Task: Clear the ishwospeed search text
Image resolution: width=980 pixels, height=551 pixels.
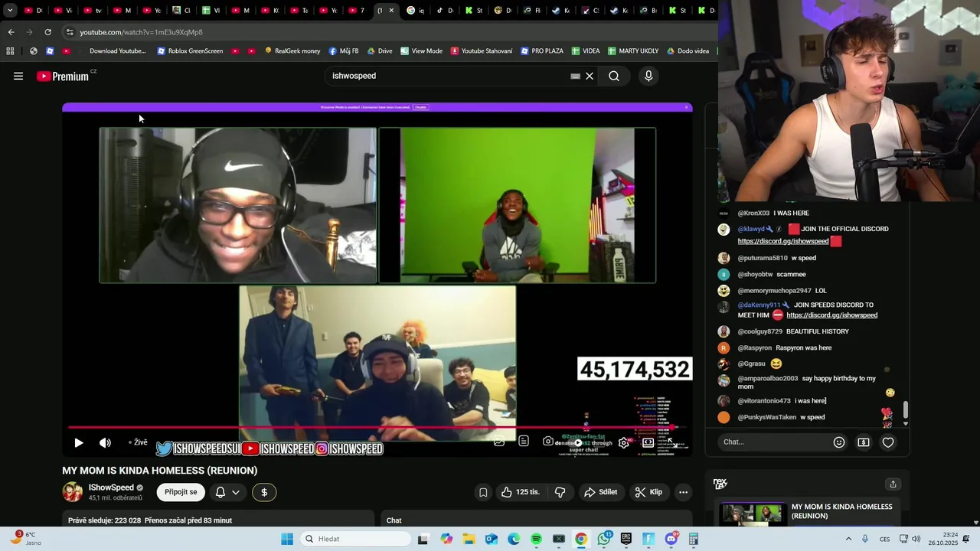Action: pos(590,76)
